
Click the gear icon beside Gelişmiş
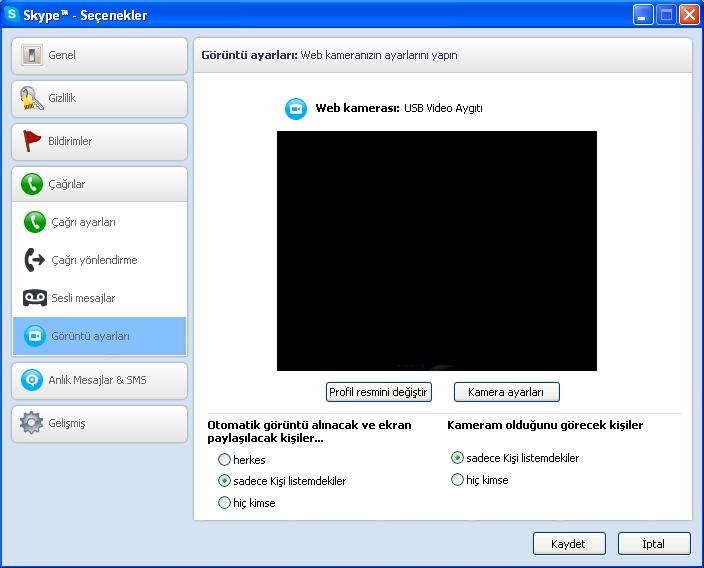31,423
